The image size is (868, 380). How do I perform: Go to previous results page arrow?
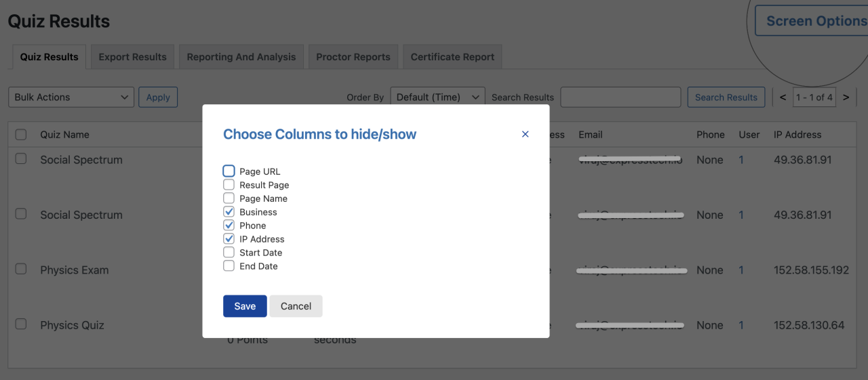[783, 97]
